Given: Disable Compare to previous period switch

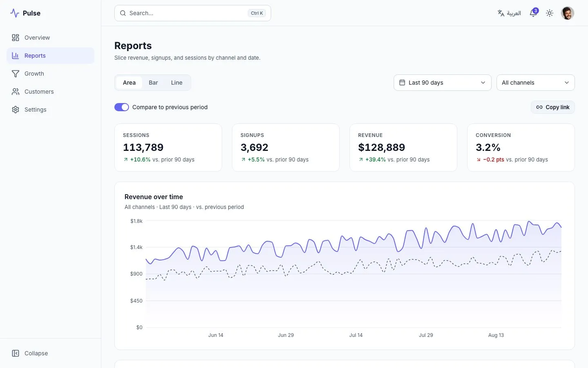Looking at the screenshot, I should coord(122,107).
